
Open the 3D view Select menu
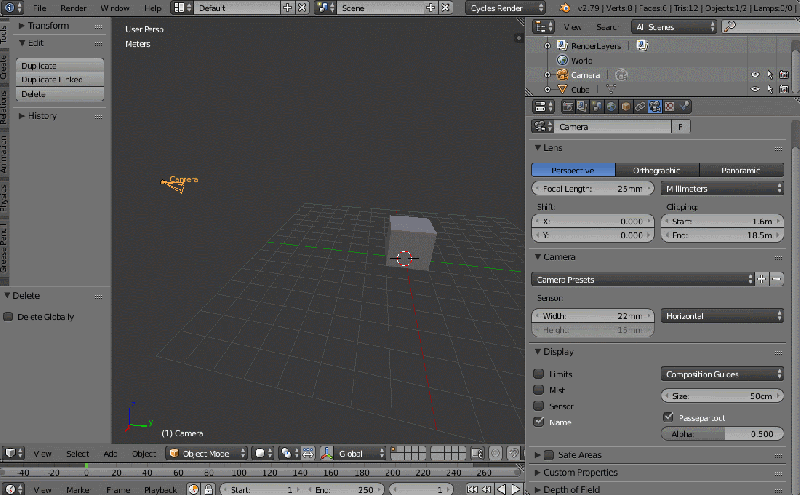(78, 453)
